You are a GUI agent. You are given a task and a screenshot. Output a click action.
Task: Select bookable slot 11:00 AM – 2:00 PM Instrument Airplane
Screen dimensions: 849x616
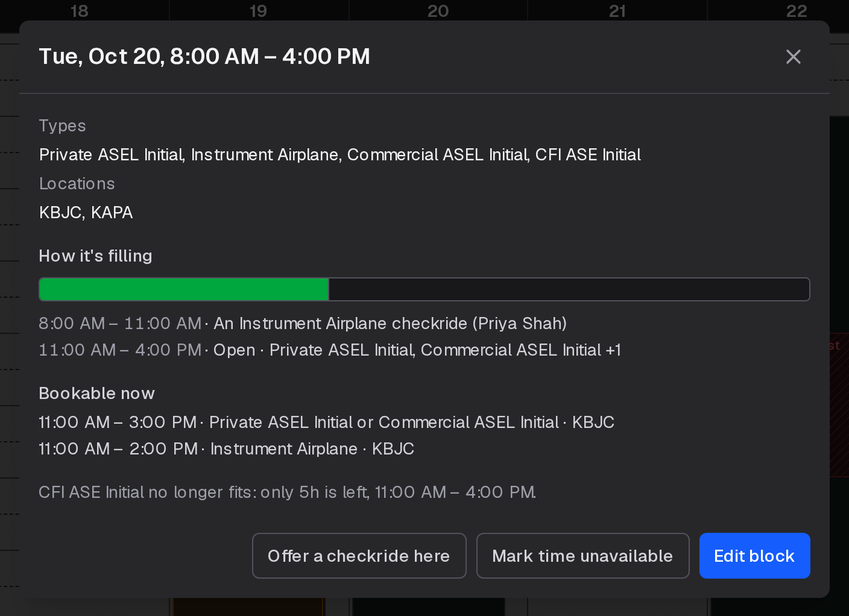pos(226,449)
